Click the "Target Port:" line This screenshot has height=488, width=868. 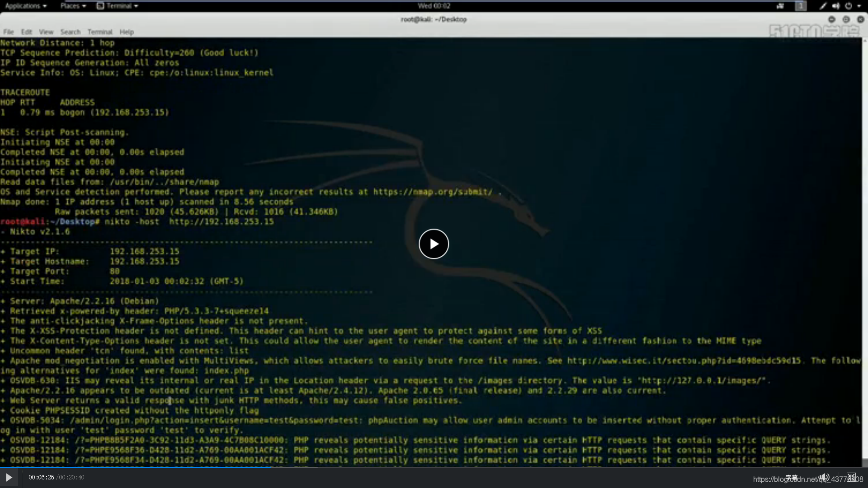click(60, 272)
